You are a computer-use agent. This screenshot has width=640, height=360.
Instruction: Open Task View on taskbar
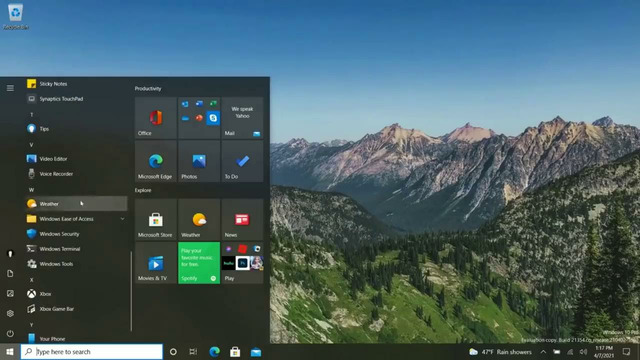[193, 352]
